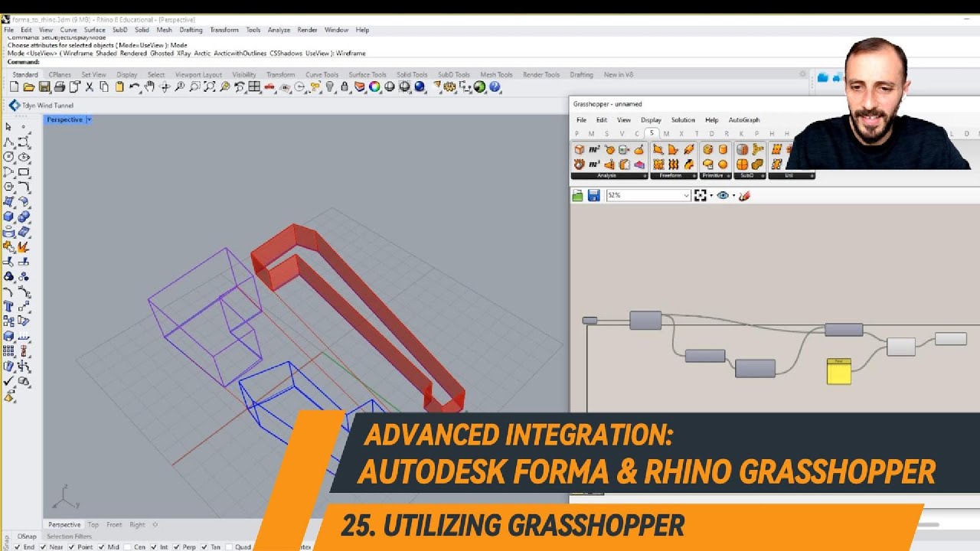Click the padlock Lock objects icon
Viewport: 980px width, 551px height.
click(345, 87)
